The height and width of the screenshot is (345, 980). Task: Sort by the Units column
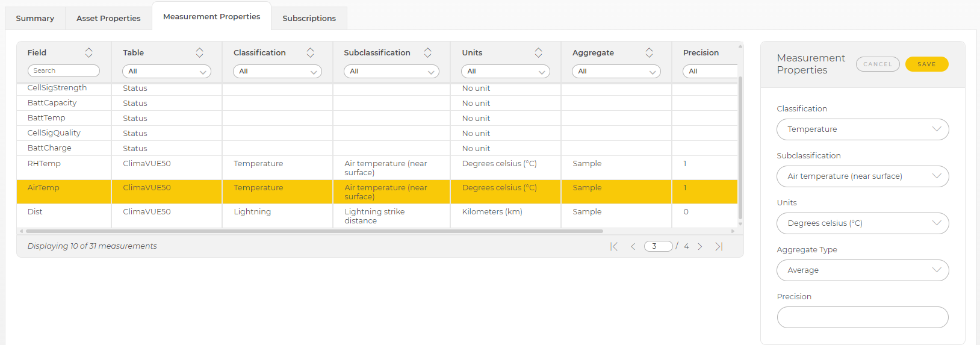538,53
